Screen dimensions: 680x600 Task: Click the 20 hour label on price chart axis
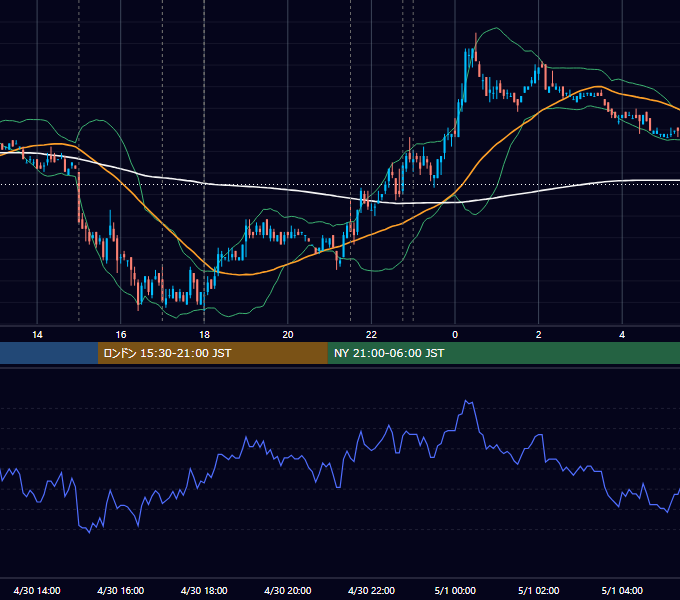point(288,335)
